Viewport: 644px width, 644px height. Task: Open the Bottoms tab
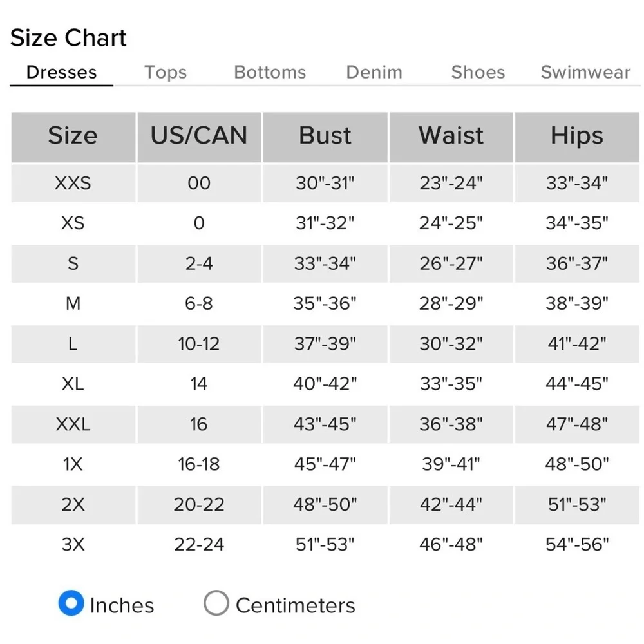270,72
